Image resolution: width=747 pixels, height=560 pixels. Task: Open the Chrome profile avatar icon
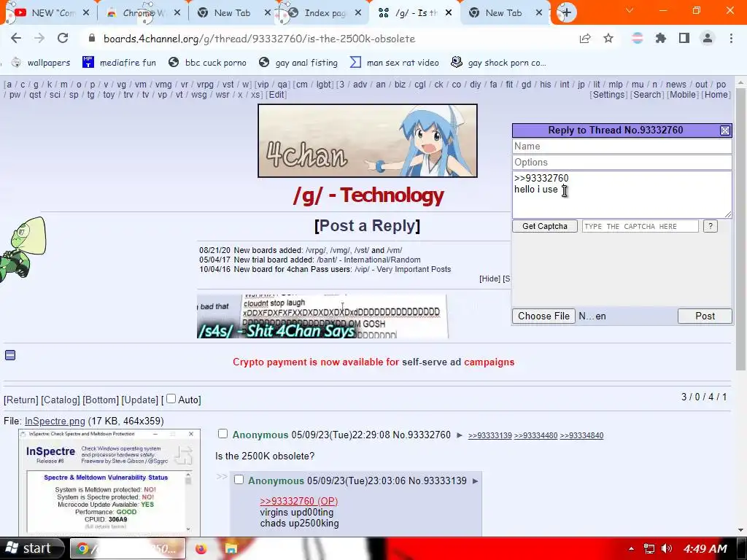708,39
